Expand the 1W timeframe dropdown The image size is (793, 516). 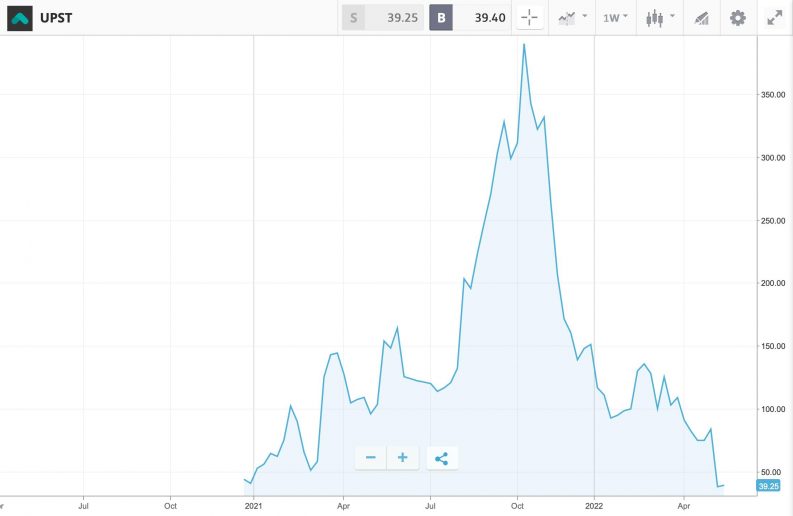coord(615,18)
